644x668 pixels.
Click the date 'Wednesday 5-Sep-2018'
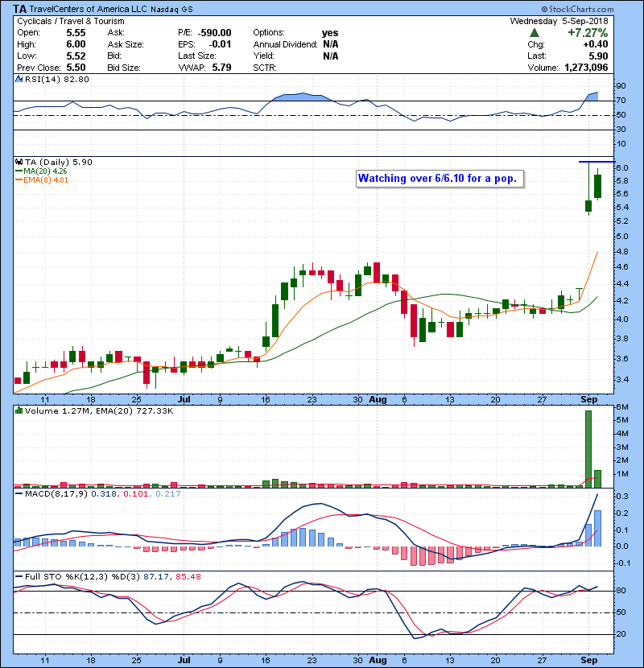[x=559, y=21]
